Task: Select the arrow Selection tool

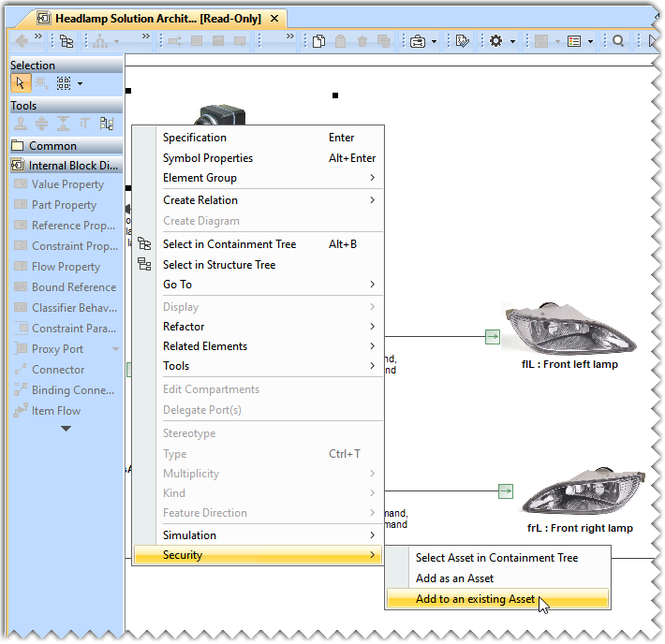Action: coord(22,83)
